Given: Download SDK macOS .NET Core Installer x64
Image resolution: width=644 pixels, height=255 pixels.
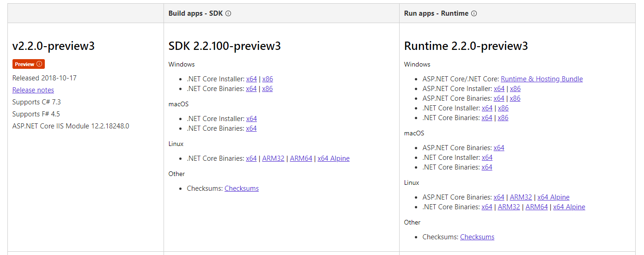Looking at the screenshot, I should 251,119.
